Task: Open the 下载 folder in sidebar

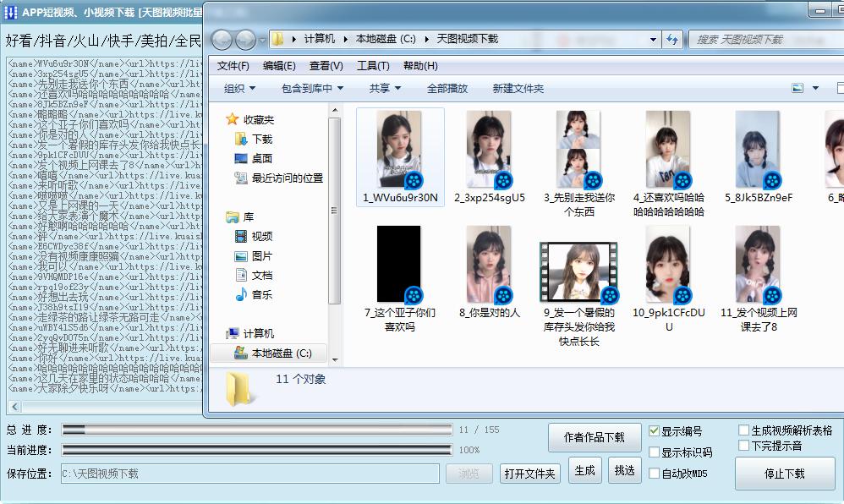Action: pyautogui.click(x=254, y=139)
